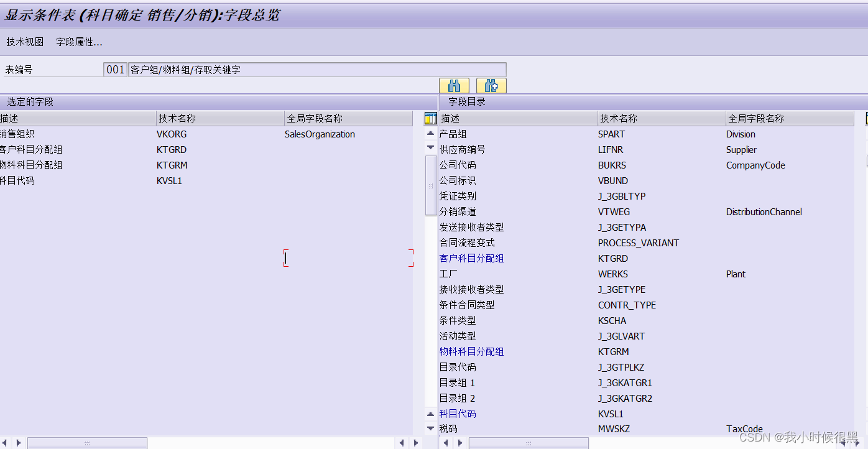This screenshot has width=868, height=449.
Task: Click scroll-up arrow next to the 产品组 row
Action: pyautogui.click(x=430, y=134)
